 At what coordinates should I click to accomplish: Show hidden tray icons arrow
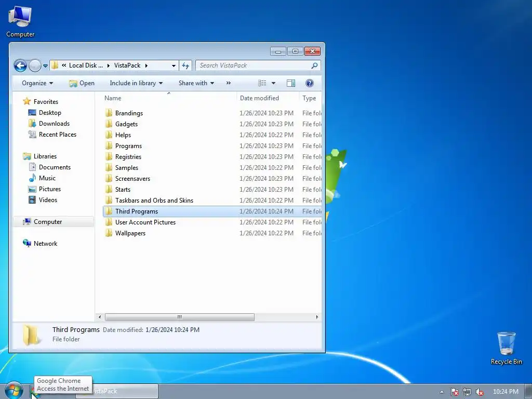pyautogui.click(x=442, y=392)
